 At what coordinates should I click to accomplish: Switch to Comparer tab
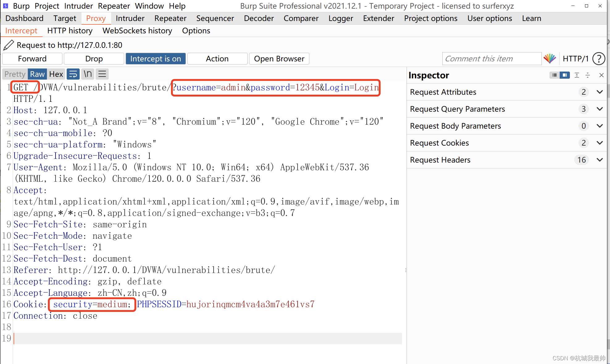(301, 18)
